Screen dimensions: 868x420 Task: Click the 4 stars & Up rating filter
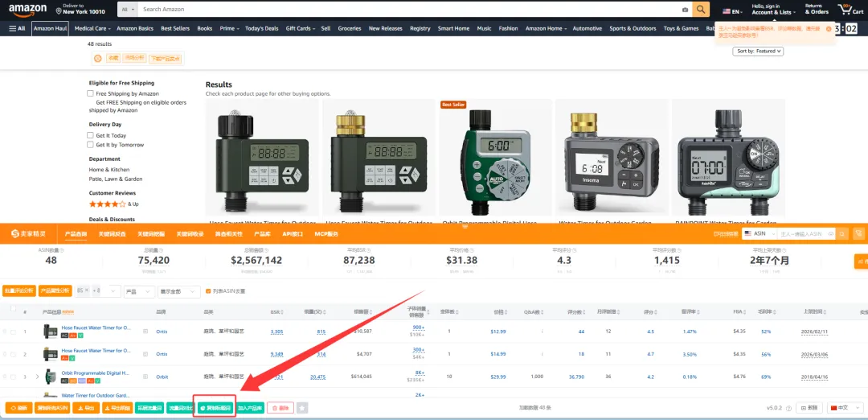tap(113, 204)
